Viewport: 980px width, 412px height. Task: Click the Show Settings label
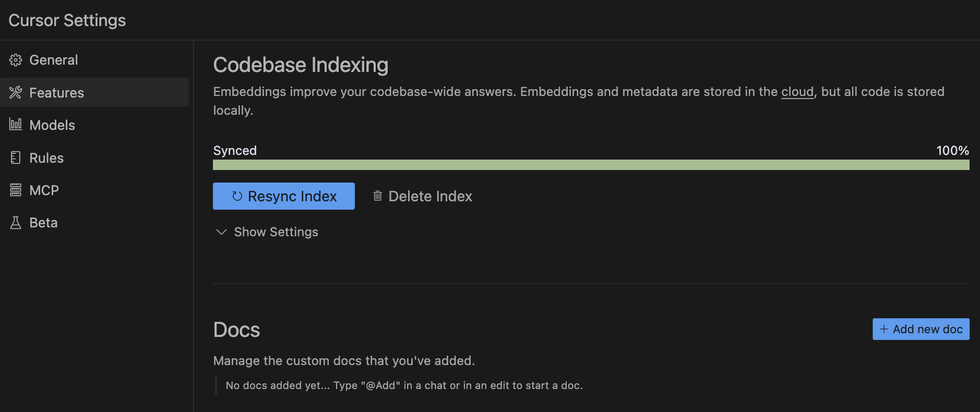tap(276, 232)
